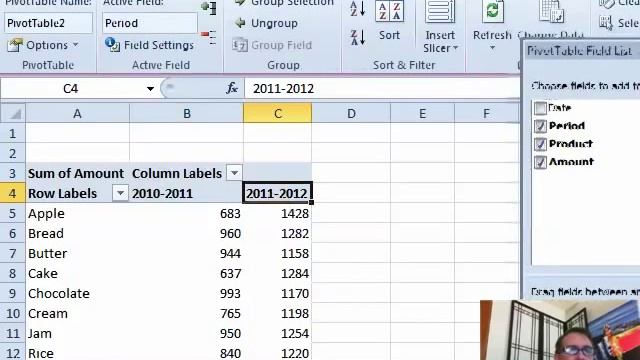Viewport: 640px width, 360px height.
Task: Open the Insert Slicer dropdown arrow
Action: [x=456, y=48]
